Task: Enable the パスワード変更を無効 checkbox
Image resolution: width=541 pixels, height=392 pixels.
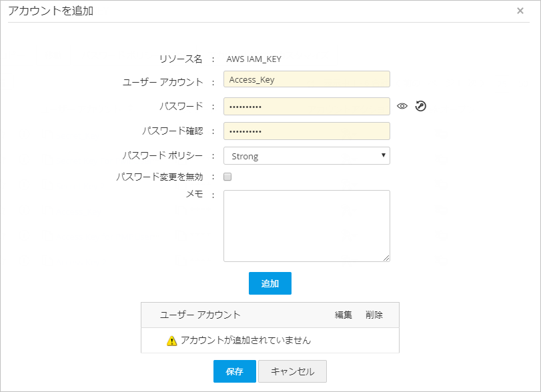Action: [227, 177]
